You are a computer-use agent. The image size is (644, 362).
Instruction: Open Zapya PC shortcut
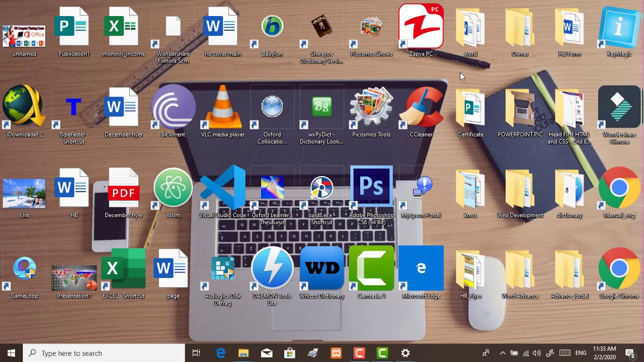click(421, 26)
